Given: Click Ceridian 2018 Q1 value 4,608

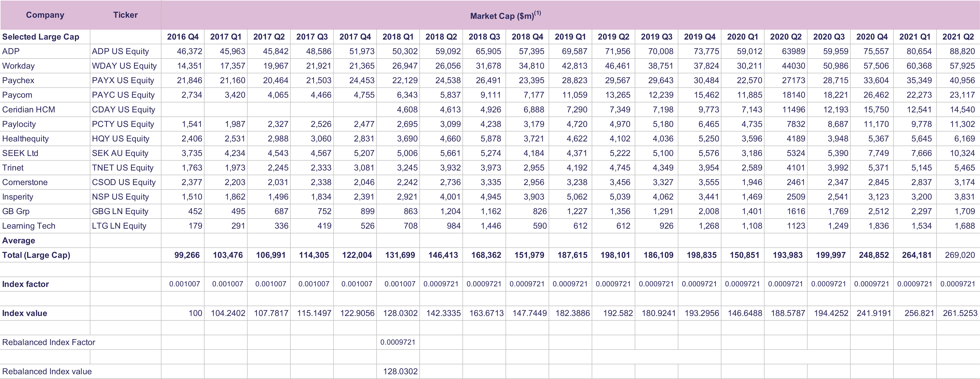Looking at the screenshot, I should point(407,110).
